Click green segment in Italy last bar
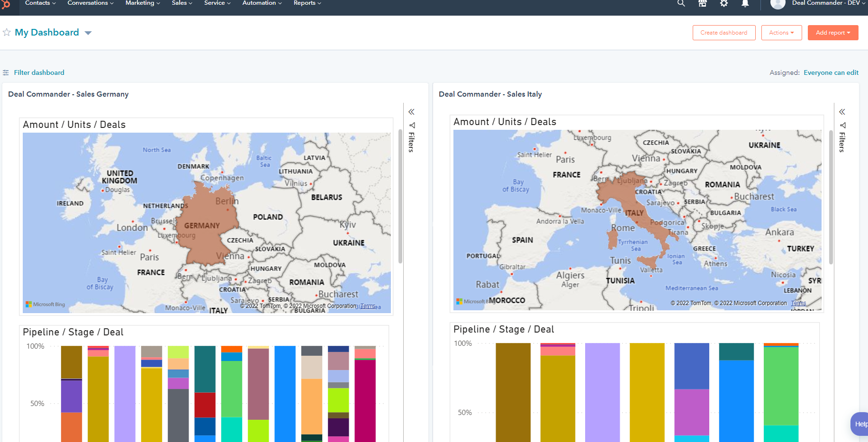868x442 pixels. [x=781, y=386]
